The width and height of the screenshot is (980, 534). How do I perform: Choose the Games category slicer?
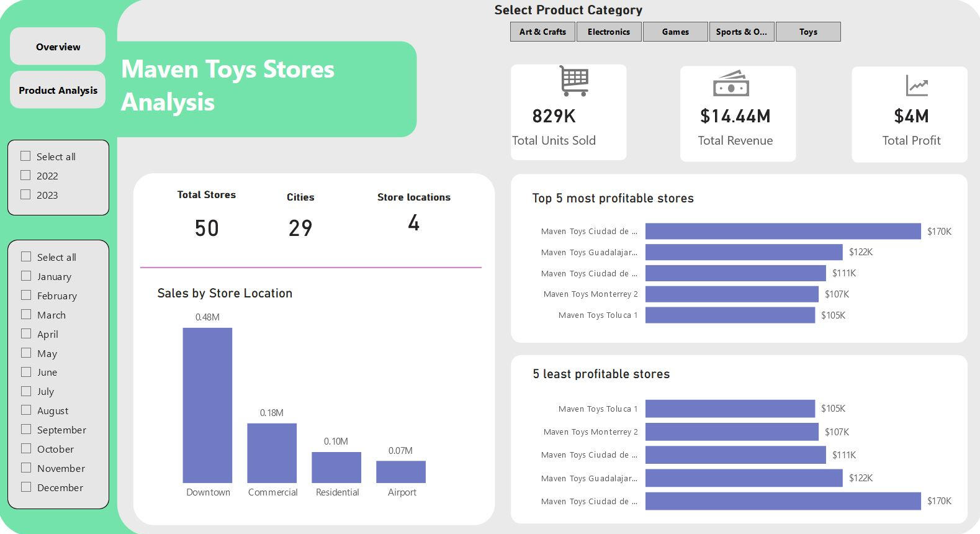tap(675, 32)
